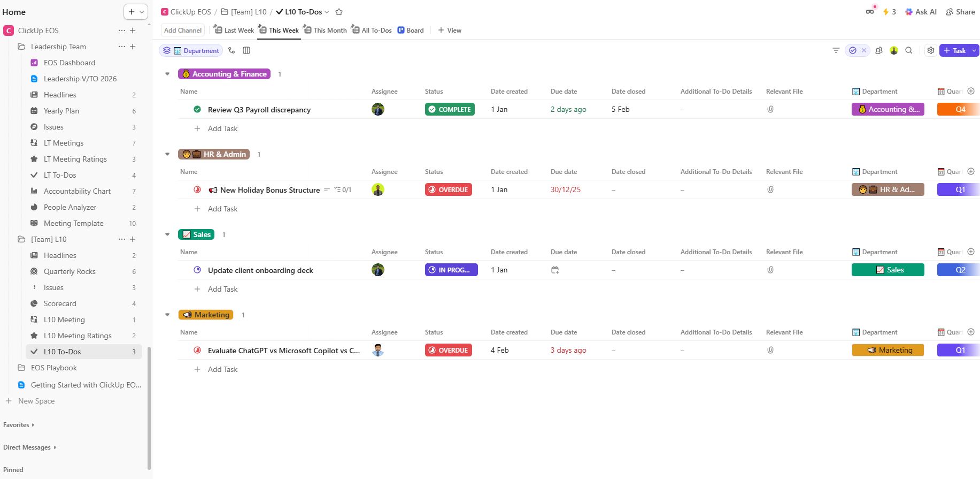Set due date for Update client onboarding deck

555,270
